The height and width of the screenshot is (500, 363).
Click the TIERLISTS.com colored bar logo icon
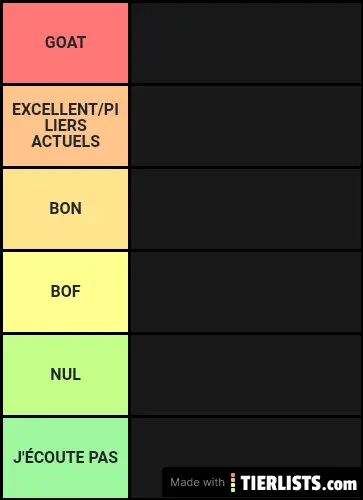point(233,482)
